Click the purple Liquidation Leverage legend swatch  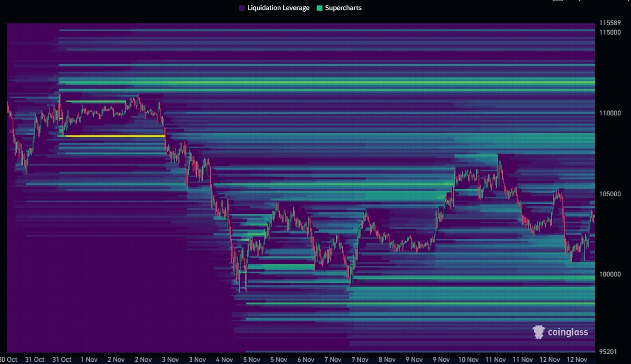(x=241, y=8)
